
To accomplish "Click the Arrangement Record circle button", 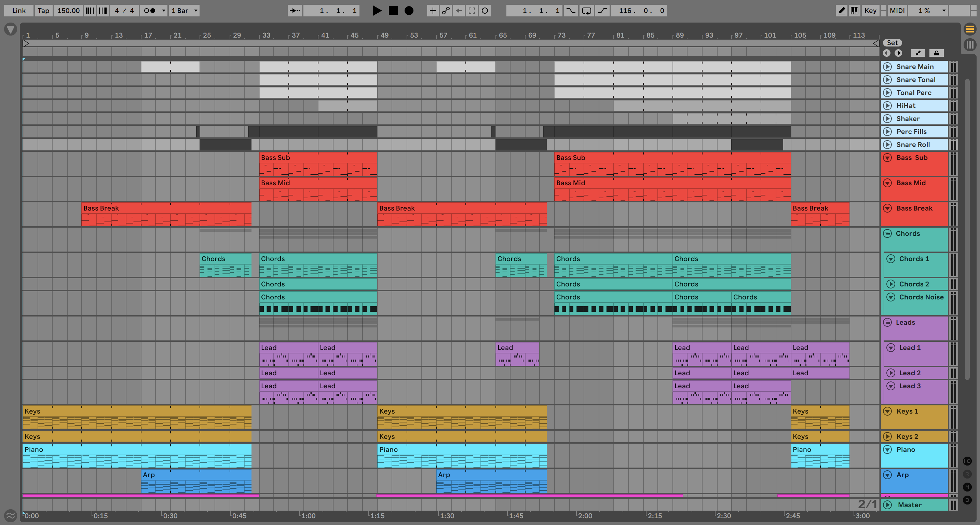I will point(409,11).
